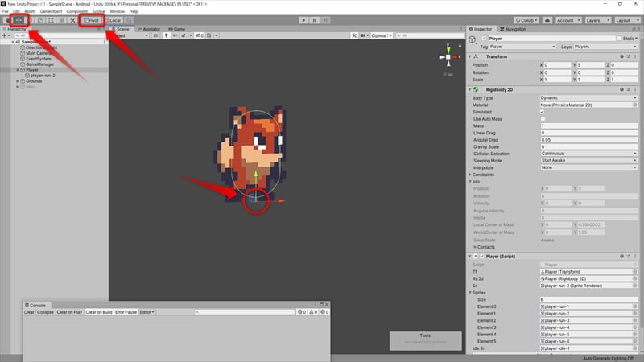The width and height of the screenshot is (644, 362).
Task: Select Main Camera in Hierarchy
Action: [x=38, y=53]
